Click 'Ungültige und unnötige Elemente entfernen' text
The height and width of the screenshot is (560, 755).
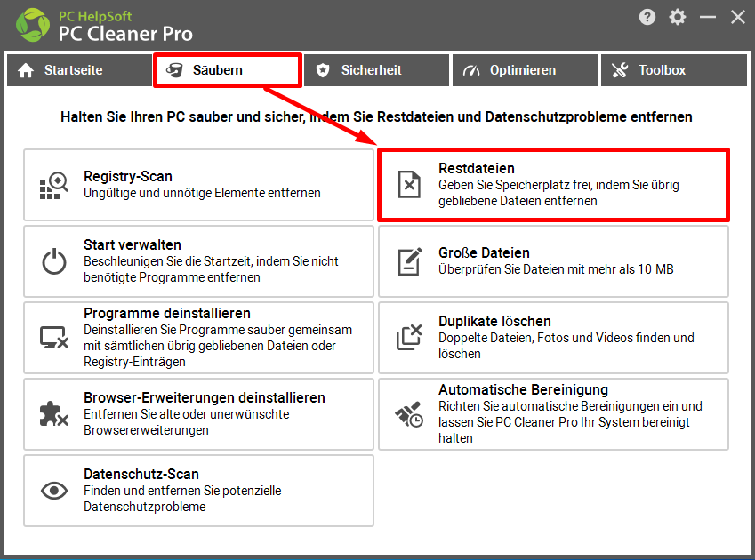pos(202,193)
